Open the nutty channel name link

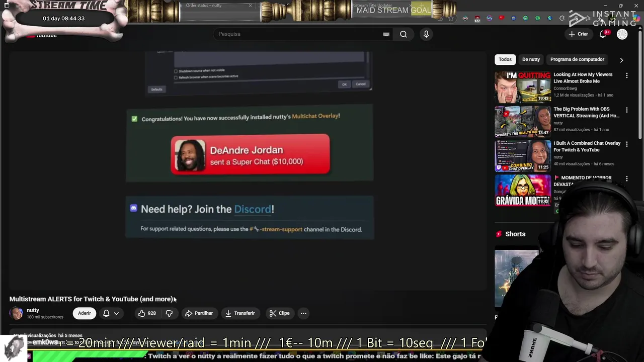[33, 310]
